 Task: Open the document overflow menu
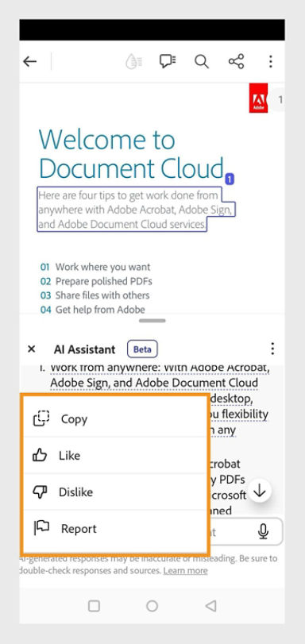click(271, 62)
